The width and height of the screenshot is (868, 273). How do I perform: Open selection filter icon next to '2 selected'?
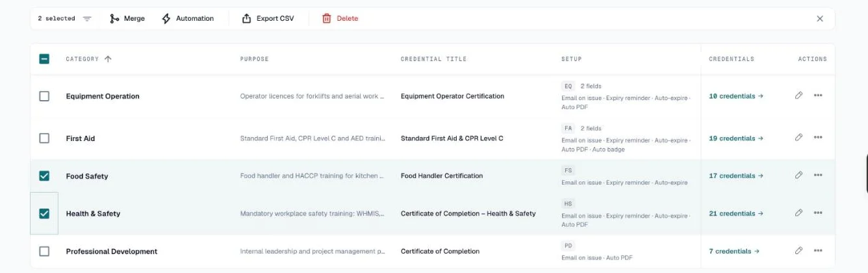[87, 18]
